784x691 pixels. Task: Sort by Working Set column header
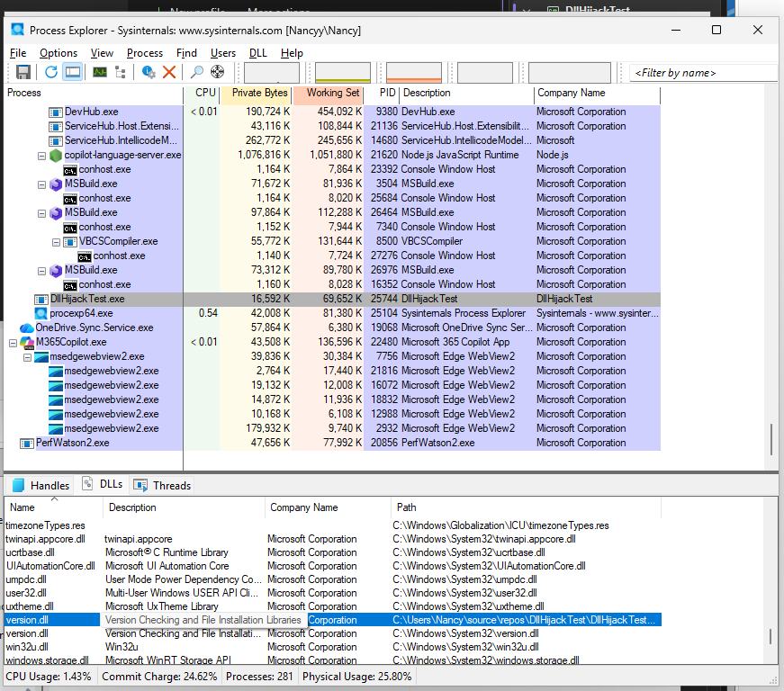pos(328,93)
